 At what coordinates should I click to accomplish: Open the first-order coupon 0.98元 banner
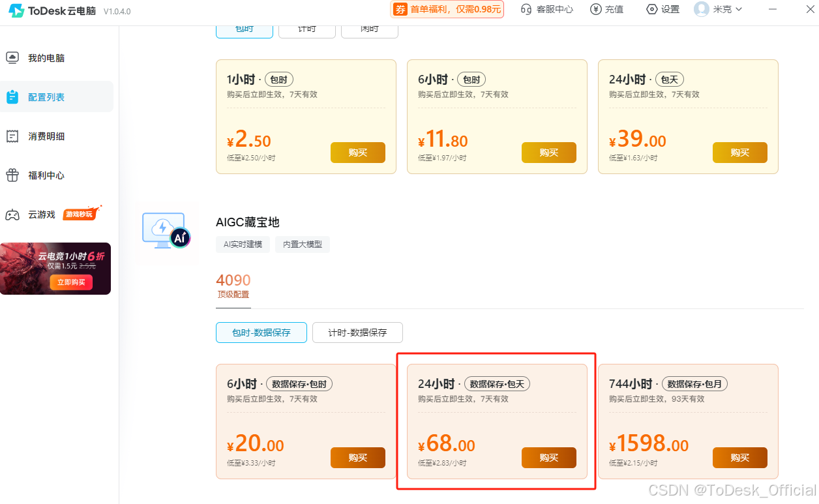447,9
